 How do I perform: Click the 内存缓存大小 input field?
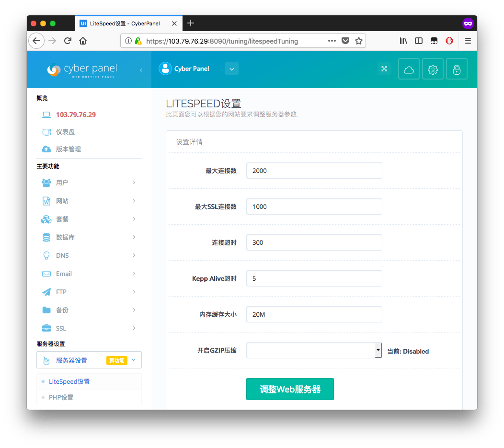pyautogui.click(x=314, y=315)
